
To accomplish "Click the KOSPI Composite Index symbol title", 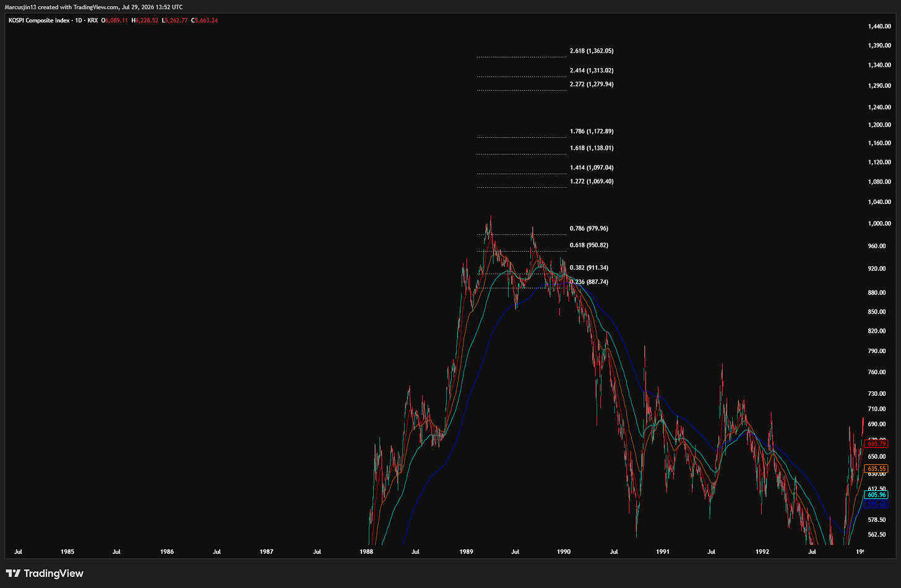I will 40,20.
